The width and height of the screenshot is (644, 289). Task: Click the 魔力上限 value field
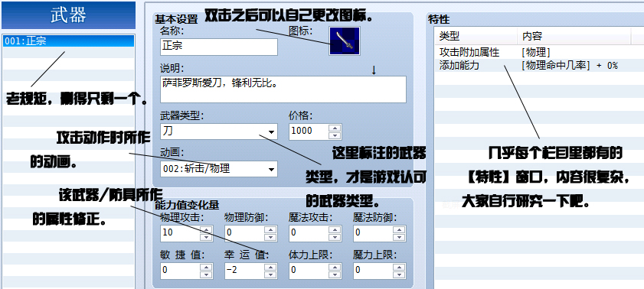point(373,271)
